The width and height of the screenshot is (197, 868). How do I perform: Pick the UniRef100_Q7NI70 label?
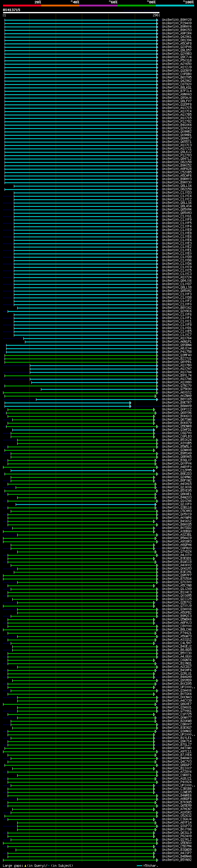tap(177, 386)
